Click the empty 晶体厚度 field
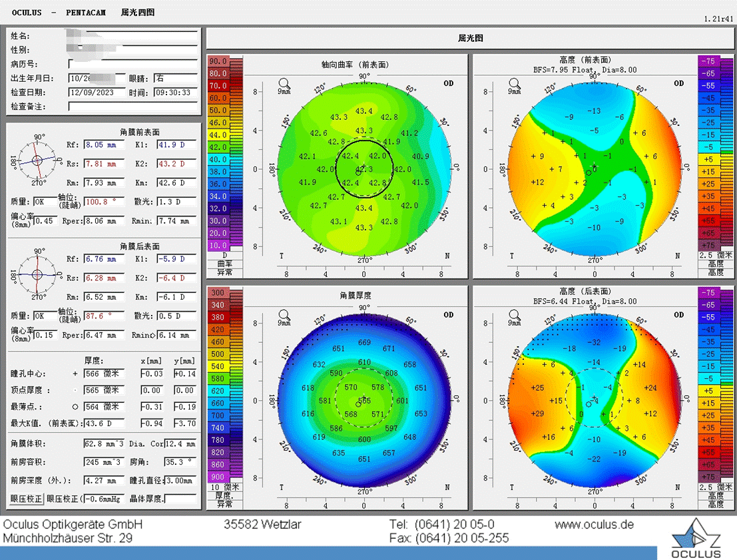Screen dimensions: 737x560 [180, 499]
